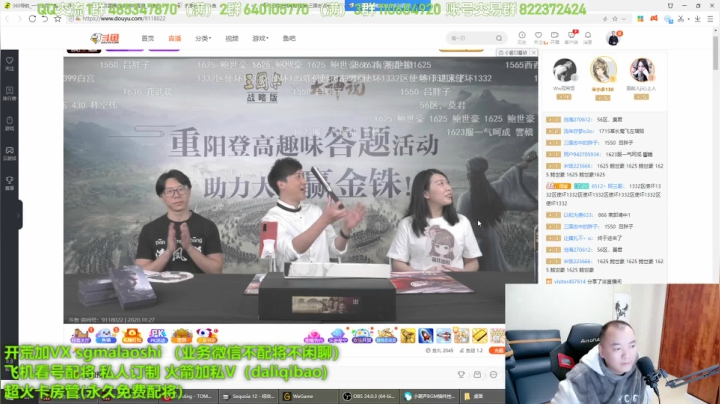Click the smiley-minus icon near chat input
720x404 pixels.
click(494, 375)
